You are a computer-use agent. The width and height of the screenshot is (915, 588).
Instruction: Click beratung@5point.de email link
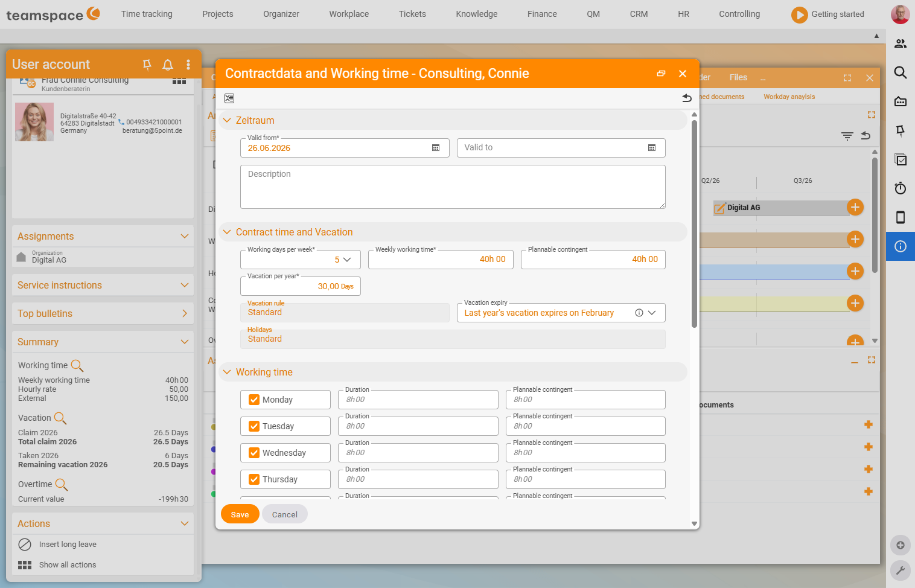pos(152,130)
